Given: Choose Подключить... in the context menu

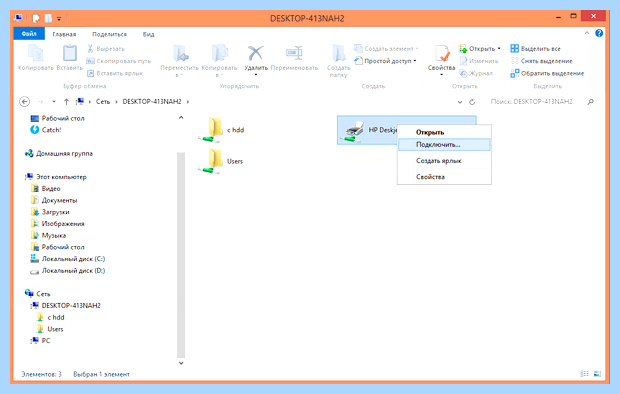Looking at the screenshot, I should coord(444,145).
